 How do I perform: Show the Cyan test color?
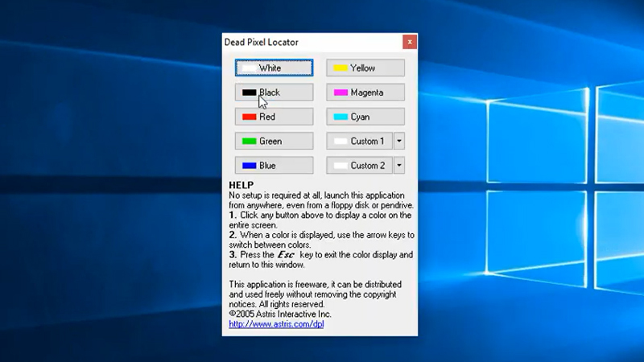click(365, 117)
